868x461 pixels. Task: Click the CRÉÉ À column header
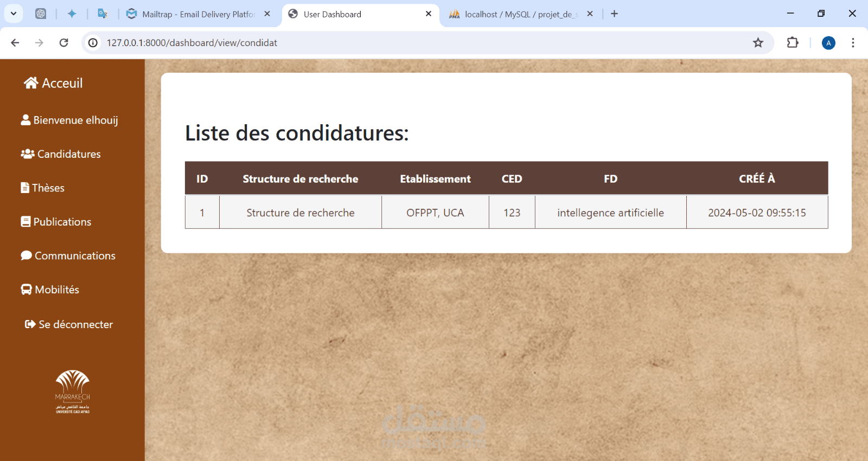[757, 178]
